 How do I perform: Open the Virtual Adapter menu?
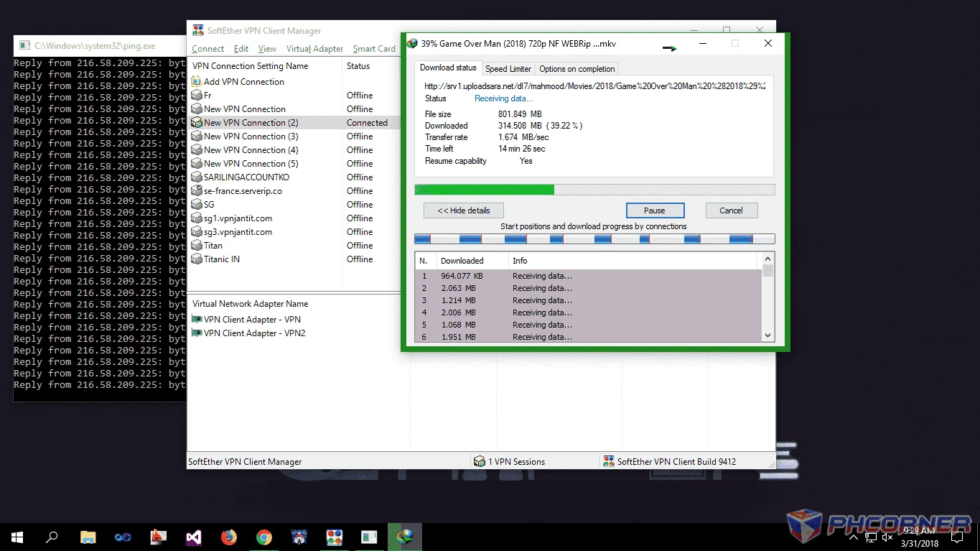[x=314, y=49]
